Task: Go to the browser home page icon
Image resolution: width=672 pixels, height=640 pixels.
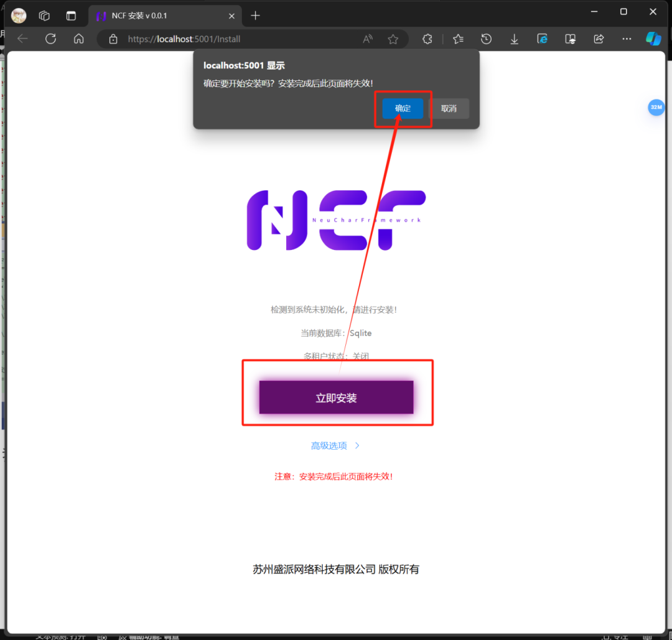Action: tap(79, 39)
